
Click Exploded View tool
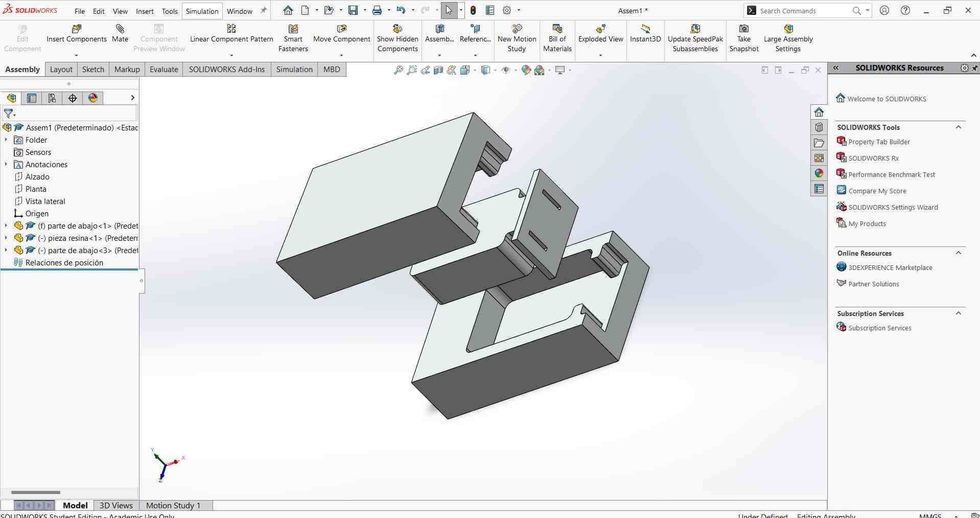(x=601, y=34)
